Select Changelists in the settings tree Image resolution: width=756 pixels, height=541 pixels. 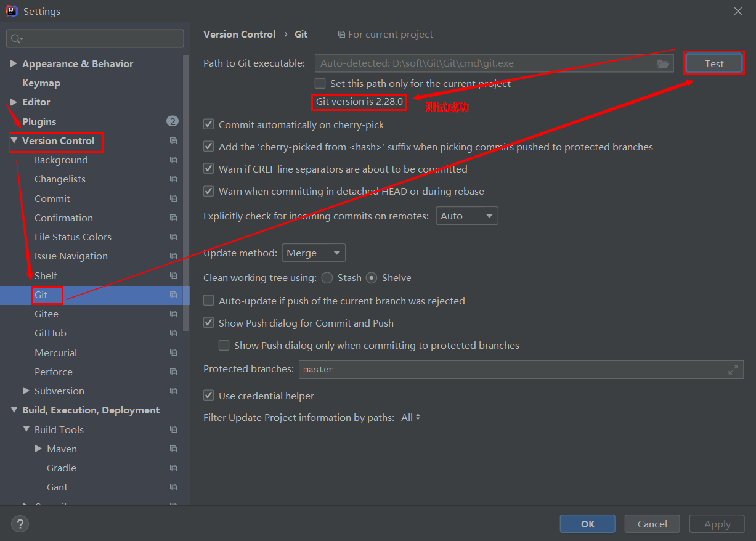60,179
